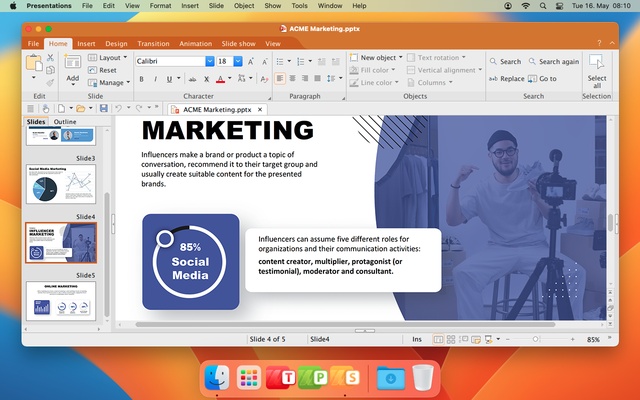640x400 pixels.
Task: Toggle Bold formatting
Action: [x=142, y=79]
